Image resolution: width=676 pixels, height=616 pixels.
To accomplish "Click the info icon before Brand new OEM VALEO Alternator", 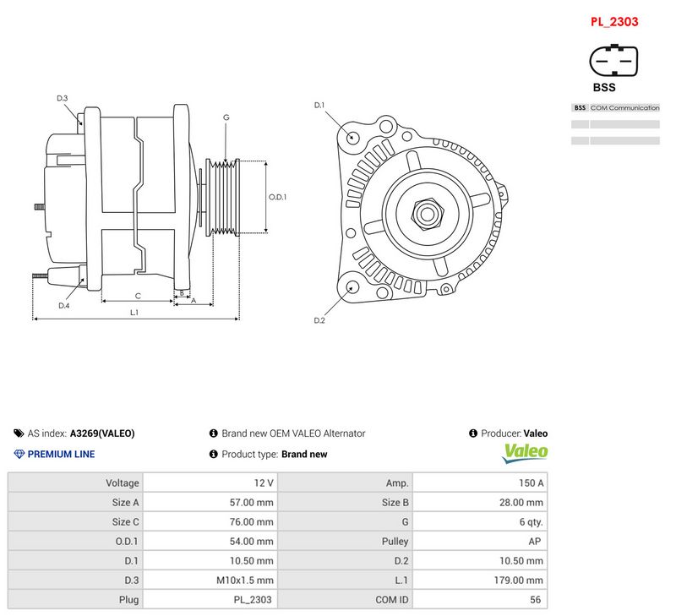I will pyautogui.click(x=214, y=433).
